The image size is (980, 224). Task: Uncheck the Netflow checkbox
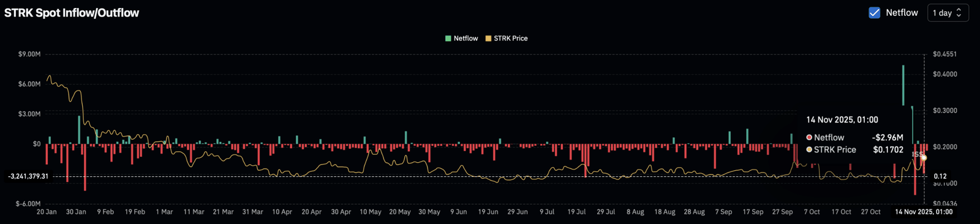tap(875, 13)
